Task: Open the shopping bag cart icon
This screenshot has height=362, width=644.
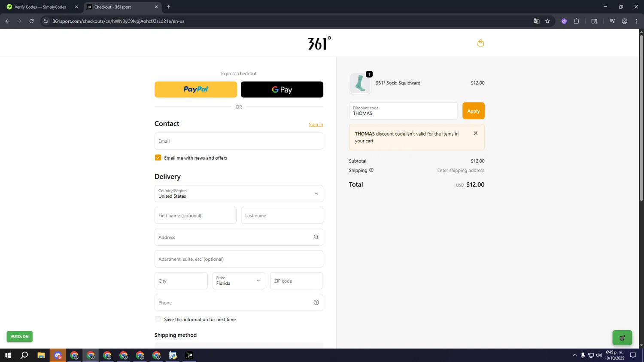Action: pyautogui.click(x=480, y=43)
